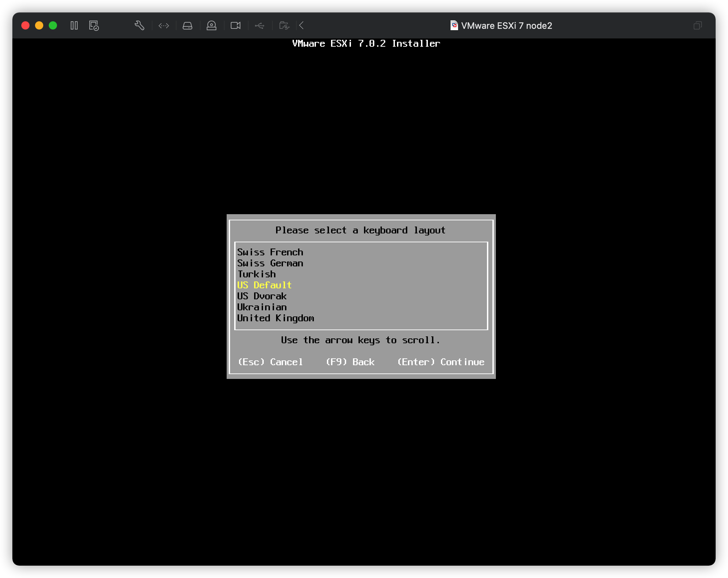
Task: Open the virtual machine settings wrench icon
Action: (139, 25)
